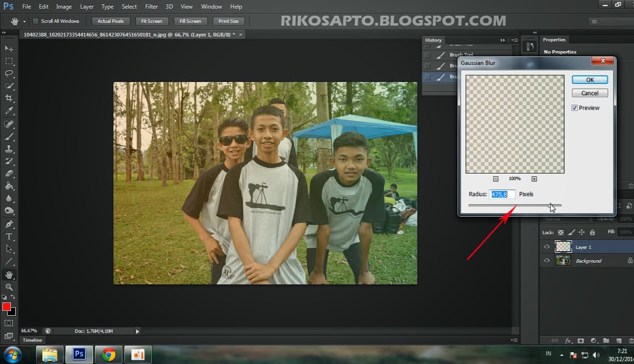The width and height of the screenshot is (634, 364).
Task: Hide the Background layer eye
Action: click(547, 261)
